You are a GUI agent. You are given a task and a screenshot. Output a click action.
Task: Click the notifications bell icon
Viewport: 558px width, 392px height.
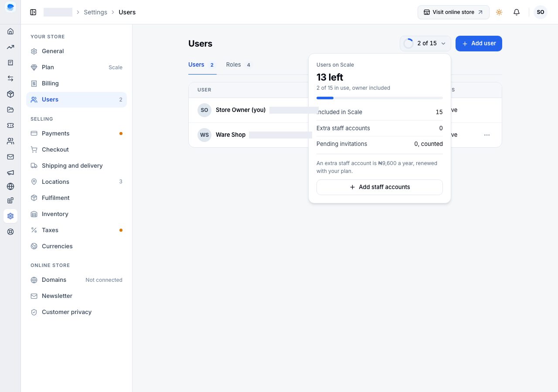(x=517, y=12)
